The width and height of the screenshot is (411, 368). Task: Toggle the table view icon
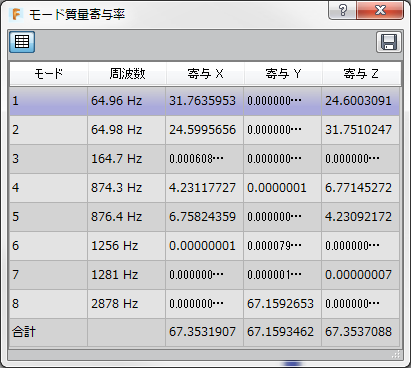pyautogui.click(x=22, y=42)
